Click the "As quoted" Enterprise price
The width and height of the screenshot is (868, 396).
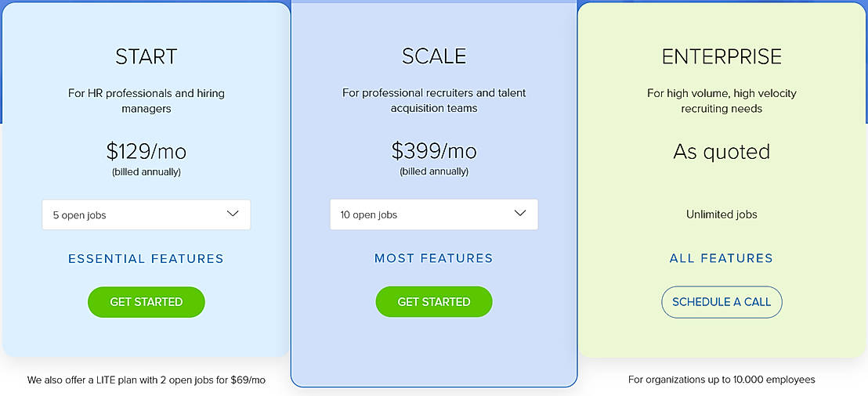(722, 151)
